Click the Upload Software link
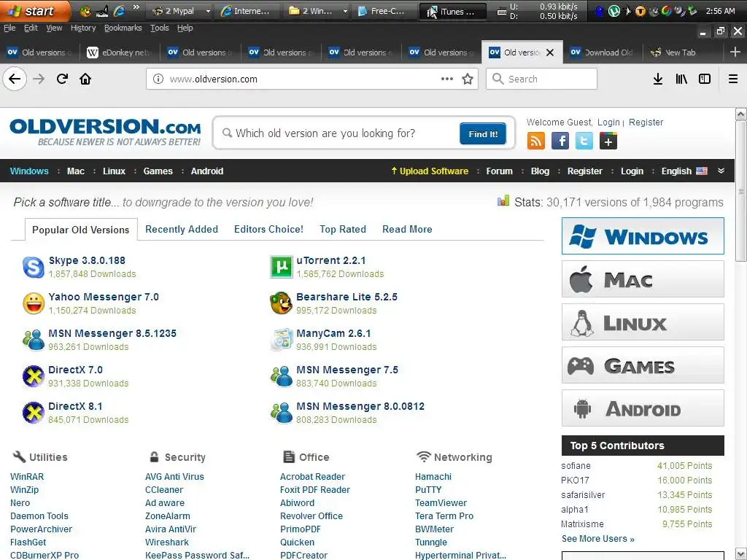Viewport: 747px width, 560px height. [430, 171]
